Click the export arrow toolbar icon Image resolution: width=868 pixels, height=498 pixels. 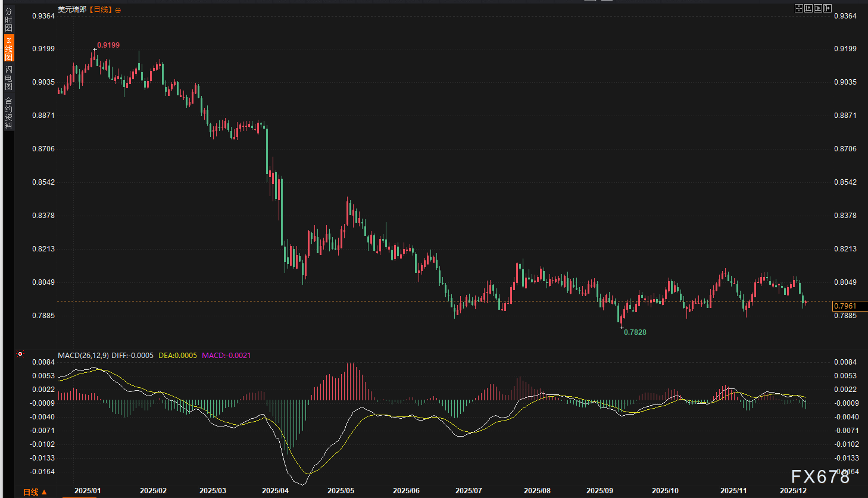(828, 8)
